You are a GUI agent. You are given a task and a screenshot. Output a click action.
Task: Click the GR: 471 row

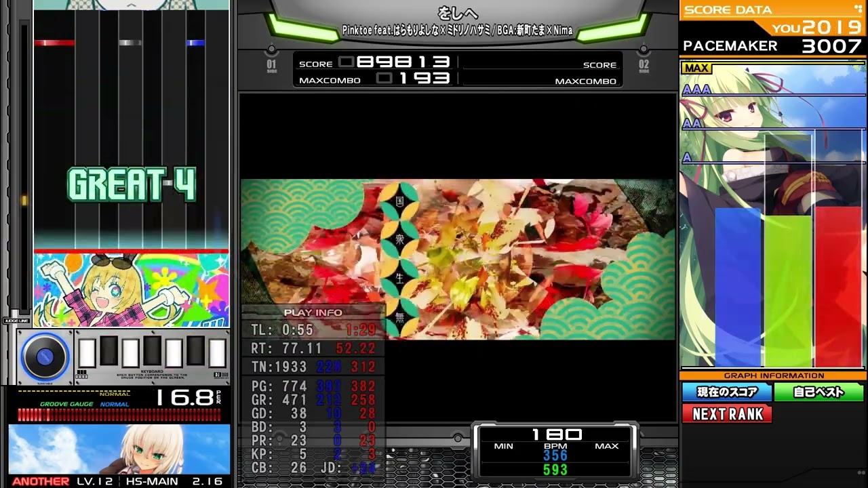pos(313,400)
